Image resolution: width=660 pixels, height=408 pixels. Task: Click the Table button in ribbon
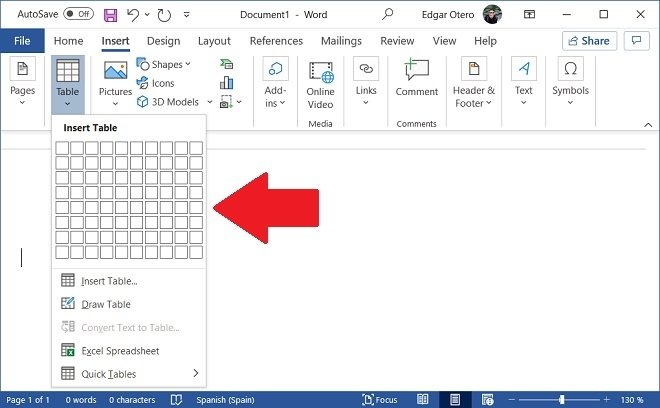68,83
